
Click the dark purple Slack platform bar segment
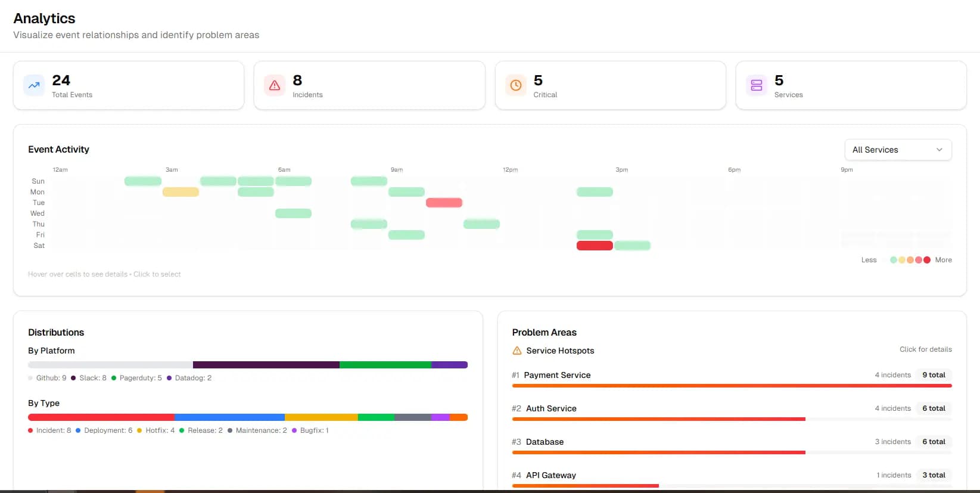point(266,365)
